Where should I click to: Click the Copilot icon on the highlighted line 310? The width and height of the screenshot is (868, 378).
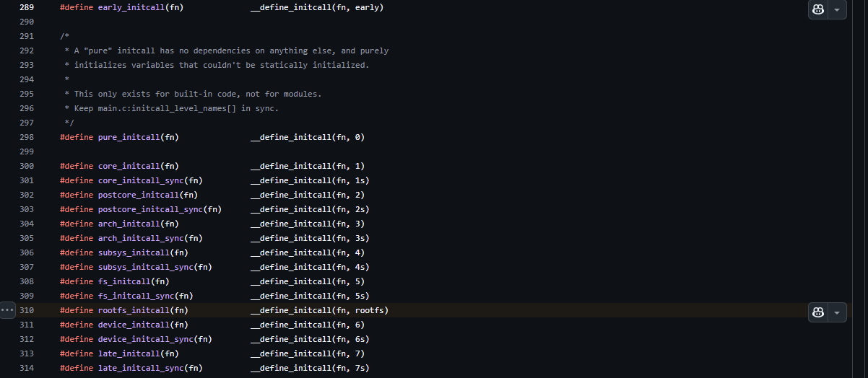818,312
